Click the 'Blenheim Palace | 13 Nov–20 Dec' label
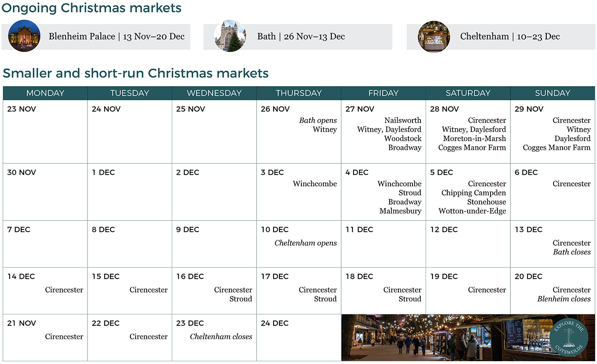 pyautogui.click(x=116, y=36)
